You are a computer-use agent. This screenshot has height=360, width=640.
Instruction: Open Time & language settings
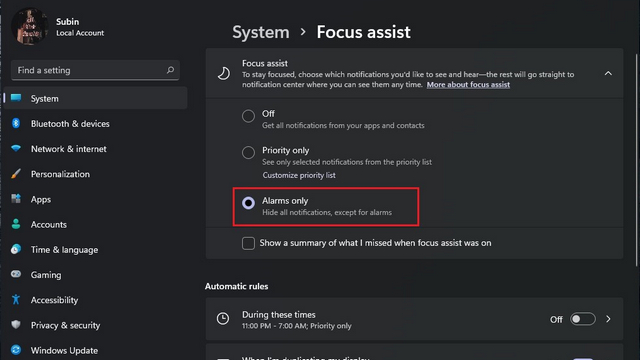pos(96,250)
